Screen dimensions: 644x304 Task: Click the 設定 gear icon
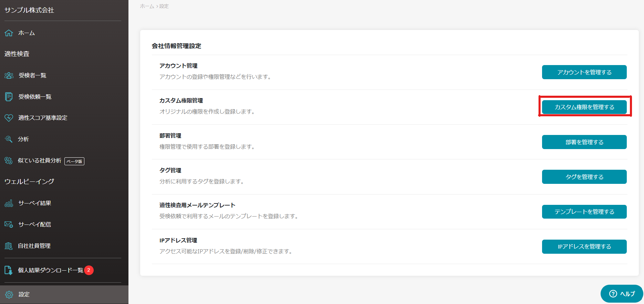pos(9,295)
